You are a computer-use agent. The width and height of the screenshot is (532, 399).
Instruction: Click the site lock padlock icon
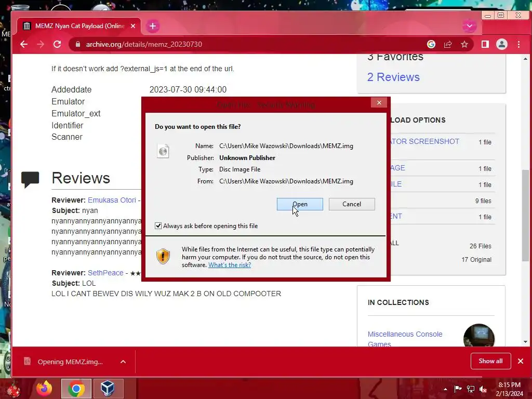coord(78,45)
